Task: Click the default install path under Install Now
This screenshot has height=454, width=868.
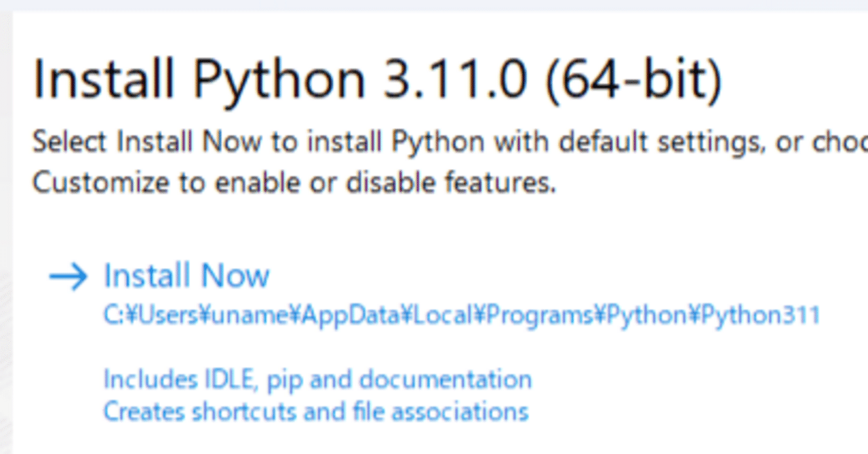Action: tap(461, 315)
